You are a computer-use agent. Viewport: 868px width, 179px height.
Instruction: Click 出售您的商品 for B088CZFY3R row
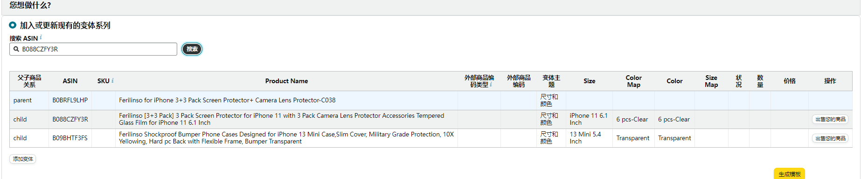[830, 120]
